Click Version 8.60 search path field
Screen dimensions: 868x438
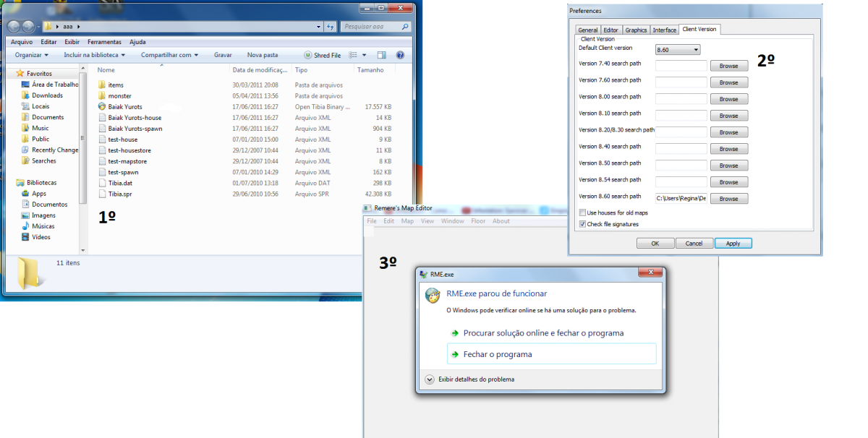(681, 199)
